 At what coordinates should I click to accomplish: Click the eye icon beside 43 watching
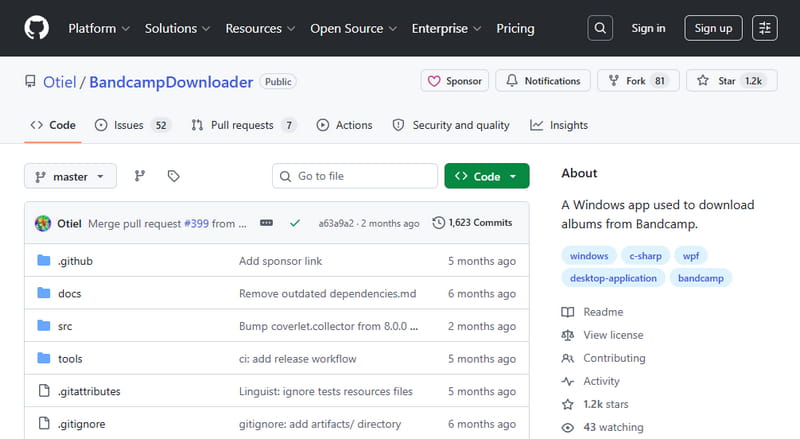point(567,427)
